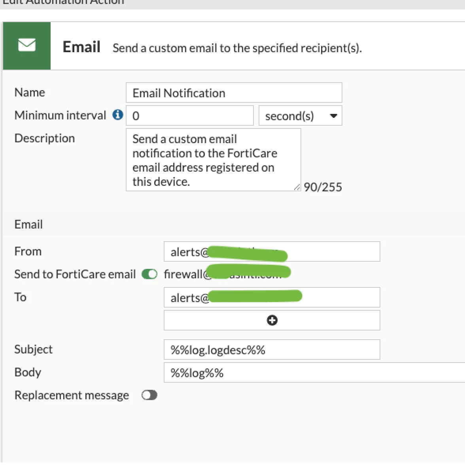The image size is (465, 476).
Task: Click the 'Send a custom email to the specified recipient(s).' text
Action: pyautogui.click(x=237, y=48)
